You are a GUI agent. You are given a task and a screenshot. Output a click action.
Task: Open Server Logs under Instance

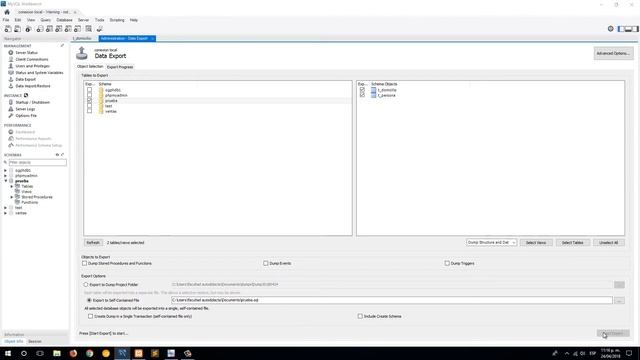(25, 109)
